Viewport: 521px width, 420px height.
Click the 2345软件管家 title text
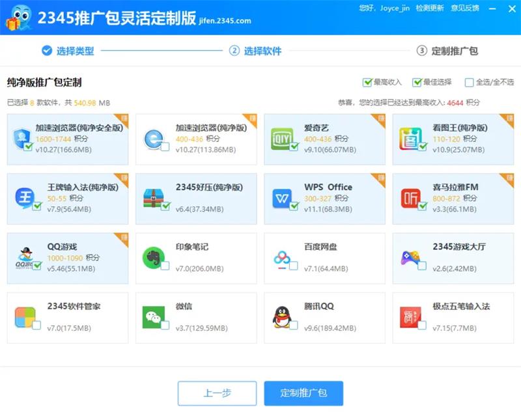click(74, 306)
